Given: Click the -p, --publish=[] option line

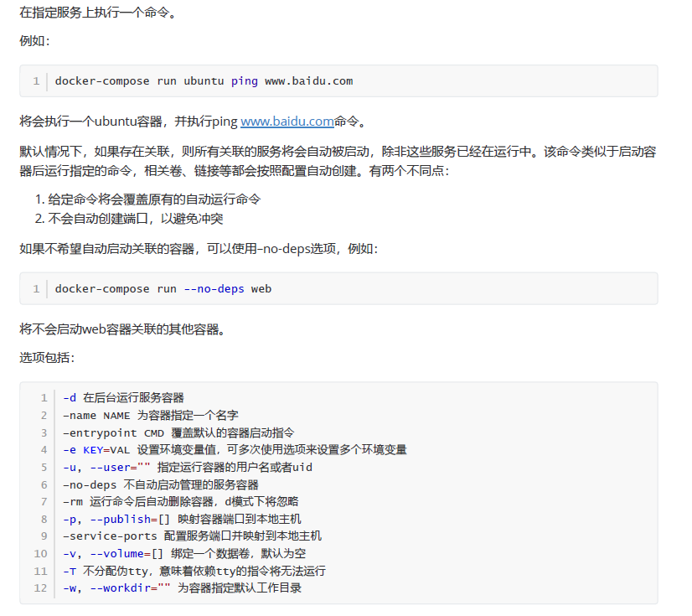Looking at the screenshot, I should click(182, 520).
